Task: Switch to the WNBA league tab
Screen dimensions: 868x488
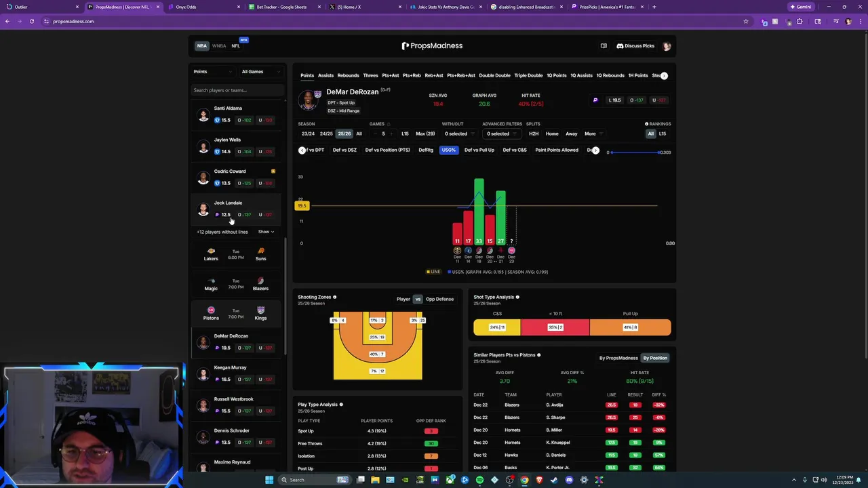Action: click(219, 46)
